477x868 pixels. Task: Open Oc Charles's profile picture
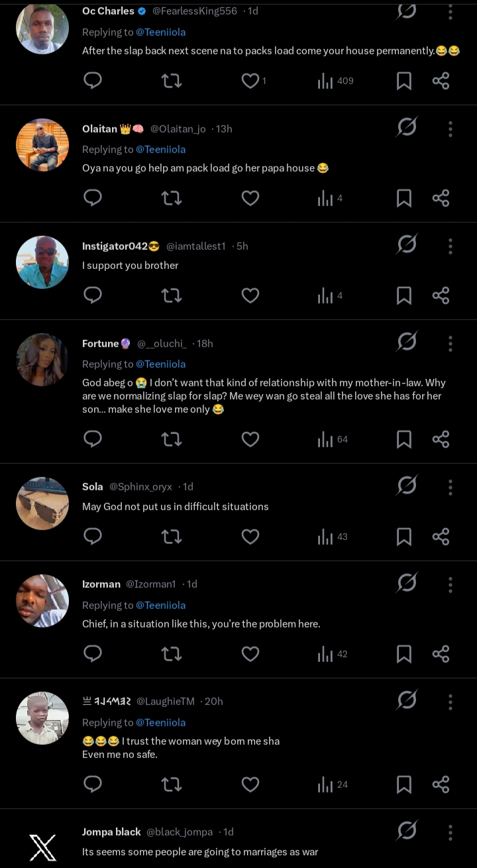pos(42,28)
